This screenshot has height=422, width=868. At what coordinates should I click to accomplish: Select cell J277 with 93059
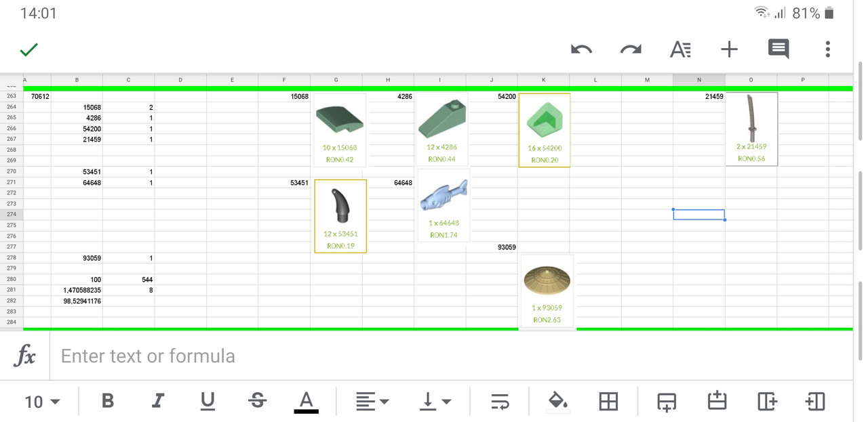click(x=492, y=247)
